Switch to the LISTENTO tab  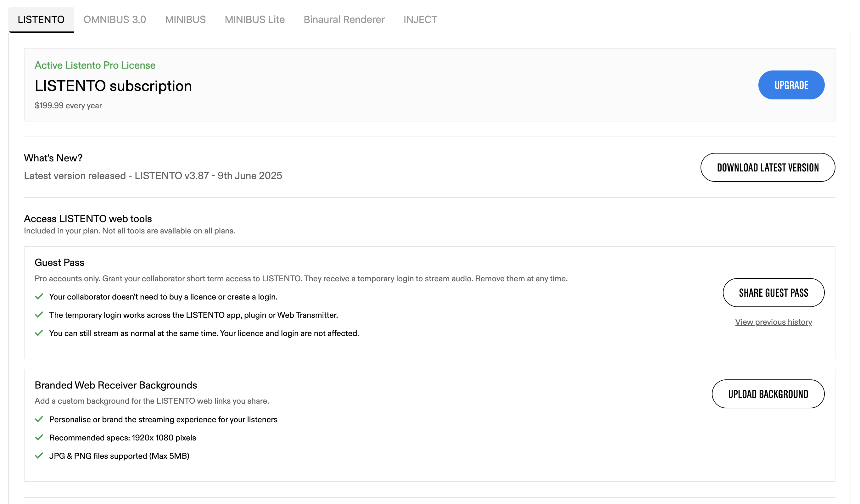(41, 20)
